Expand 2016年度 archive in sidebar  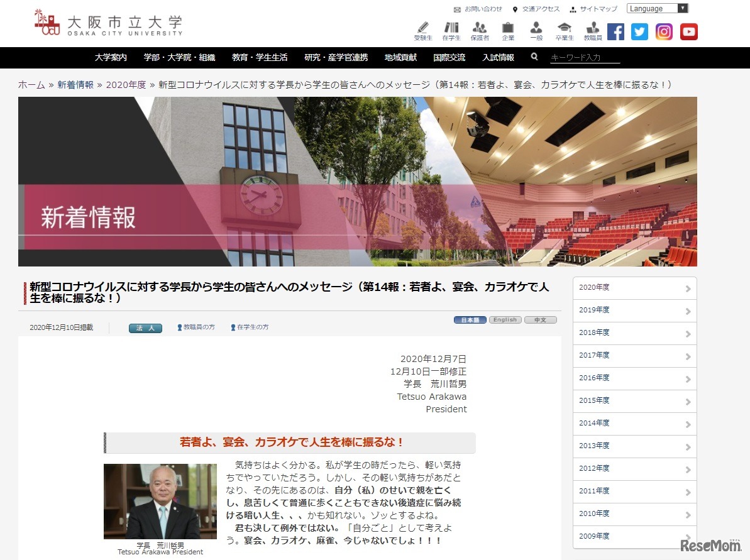635,378
